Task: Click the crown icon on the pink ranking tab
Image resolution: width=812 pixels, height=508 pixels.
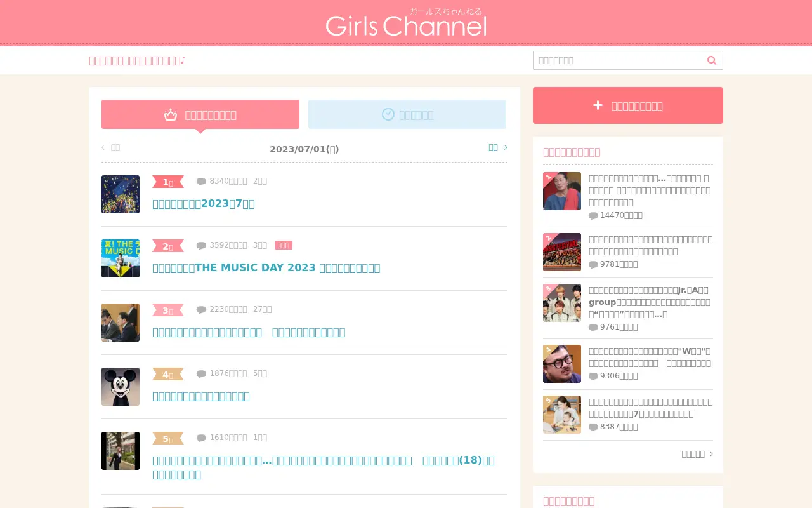Action: (171, 115)
